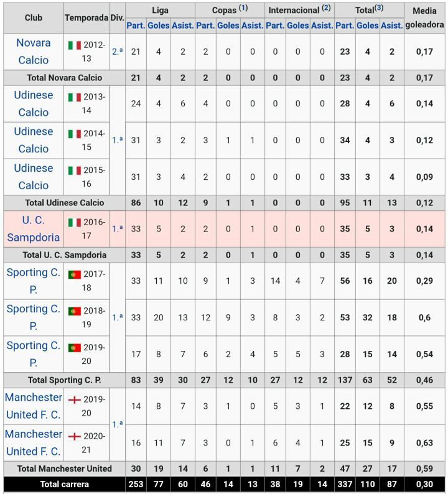Click the Italian flag in Sampdoria row
Image resolution: width=448 pixels, height=494 pixels.
pyautogui.click(x=75, y=223)
